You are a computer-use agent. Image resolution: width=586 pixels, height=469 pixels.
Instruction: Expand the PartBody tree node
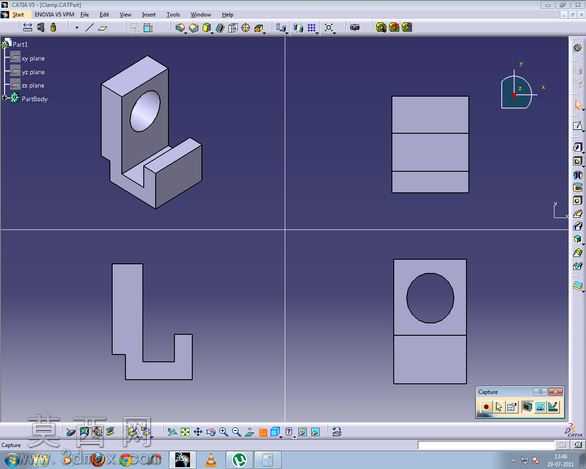(4, 98)
